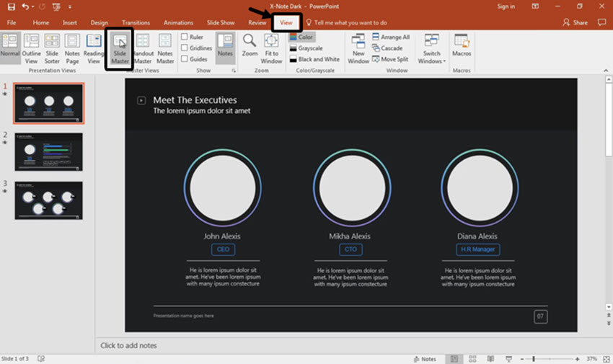Open the Zoom magnifier dialog
613x364 pixels.
click(x=250, y=45)
